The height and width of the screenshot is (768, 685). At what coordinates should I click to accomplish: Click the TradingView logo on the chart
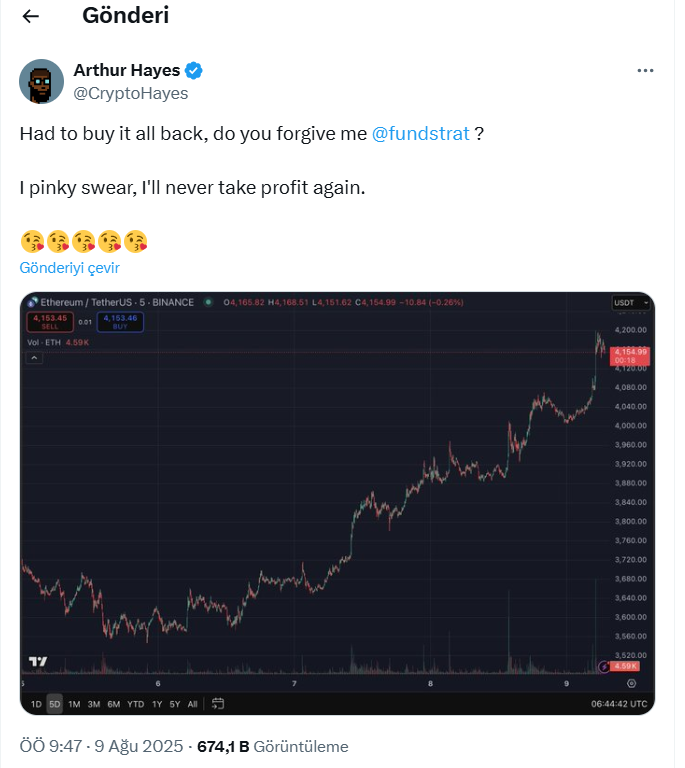pyautogui.click(x=38, y=661)
